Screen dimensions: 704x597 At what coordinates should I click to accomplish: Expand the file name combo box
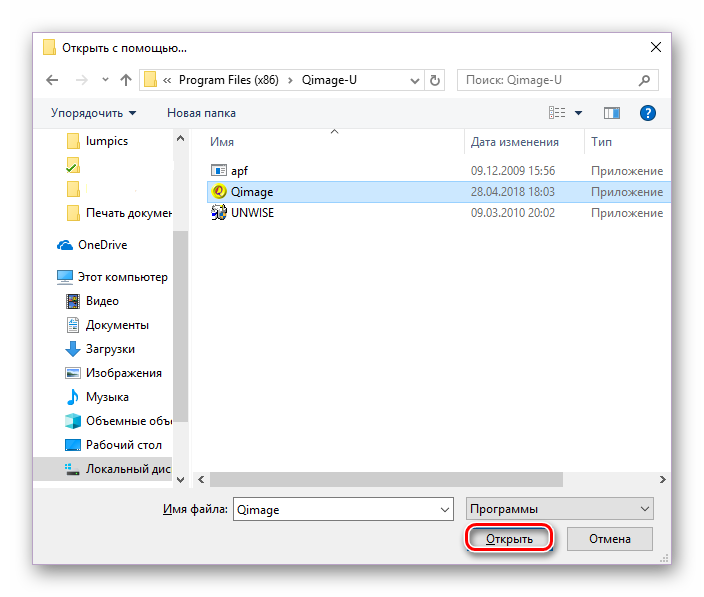click(x=444, y=509)
